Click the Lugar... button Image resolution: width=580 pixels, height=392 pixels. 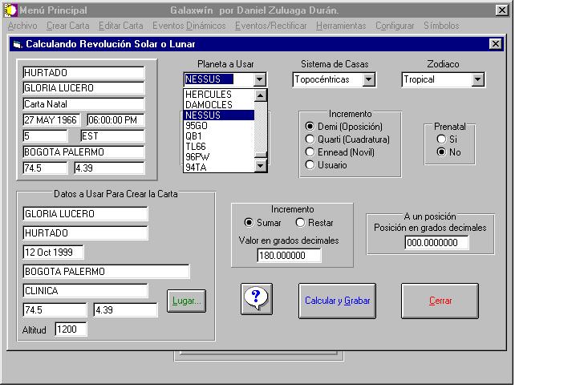186,301
